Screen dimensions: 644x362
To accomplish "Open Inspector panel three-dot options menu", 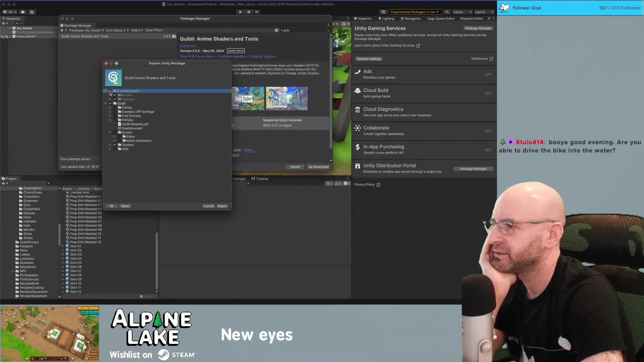I will [x=493, y=18].
